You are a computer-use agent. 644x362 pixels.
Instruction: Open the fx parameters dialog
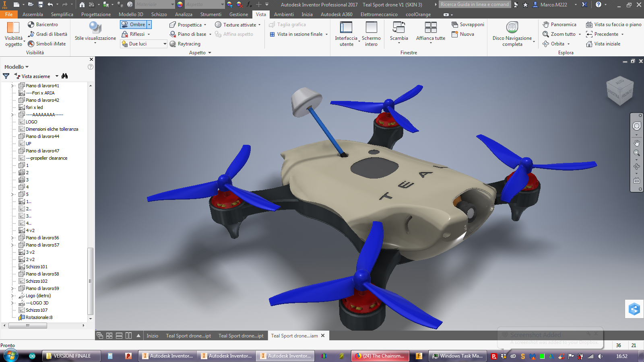(249, 4)
